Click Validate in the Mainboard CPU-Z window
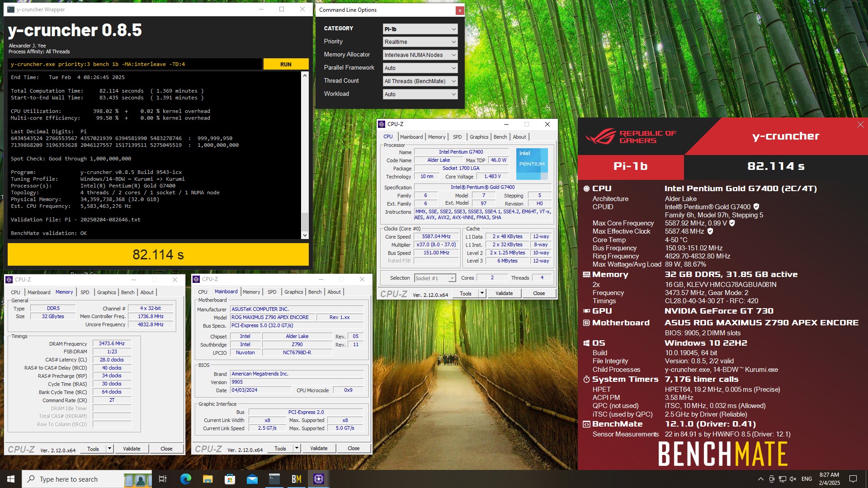 [x=319, y=448]
